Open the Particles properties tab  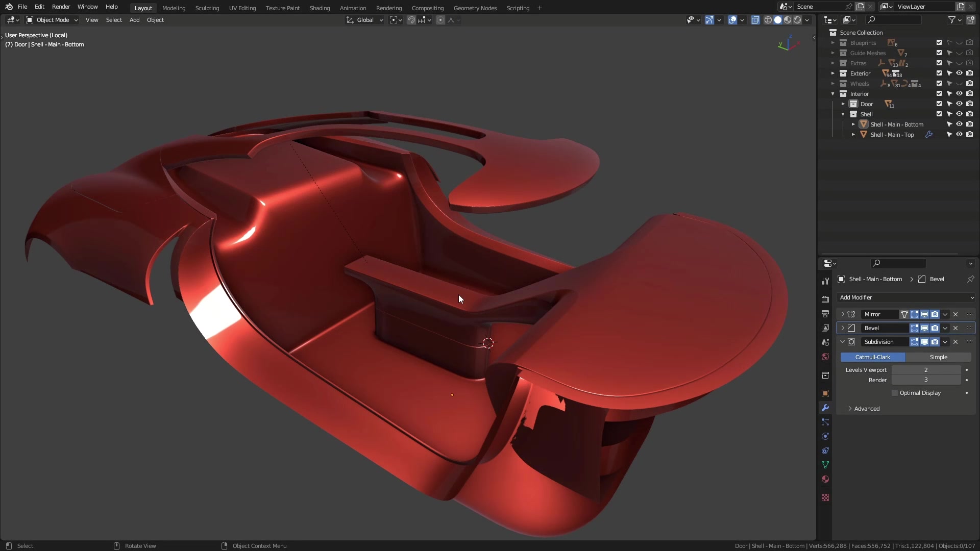coord(825,422)
